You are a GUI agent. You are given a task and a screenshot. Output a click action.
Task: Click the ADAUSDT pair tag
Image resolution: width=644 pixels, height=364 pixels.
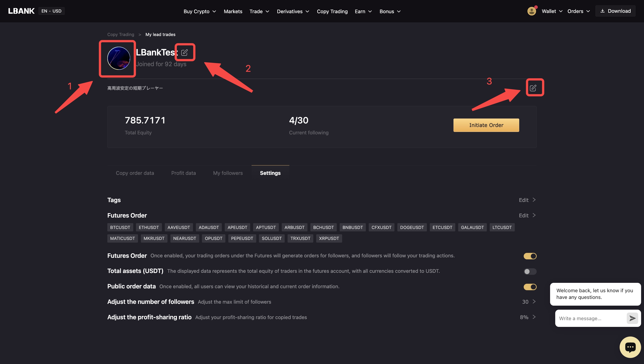coord(208,228)
